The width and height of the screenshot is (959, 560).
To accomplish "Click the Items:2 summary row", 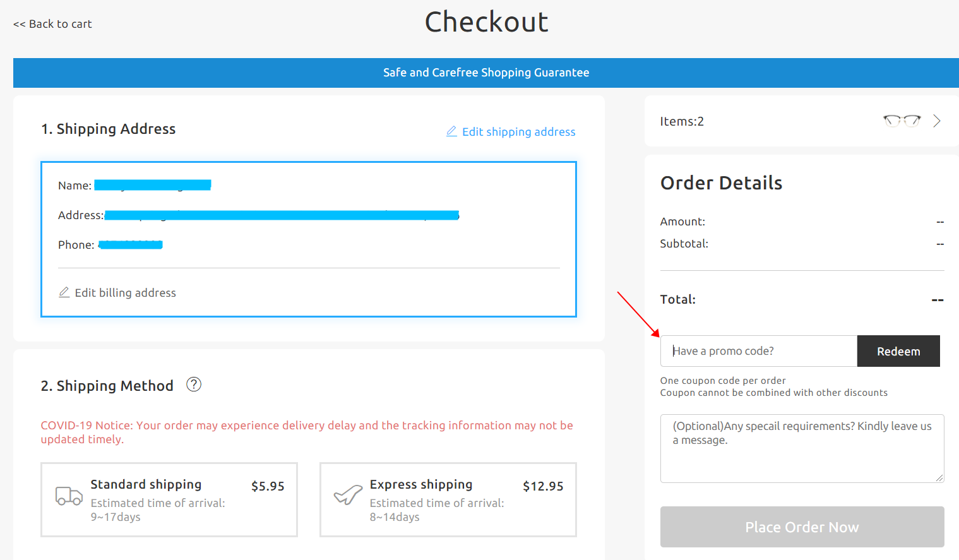I will [x=802, y=121].
